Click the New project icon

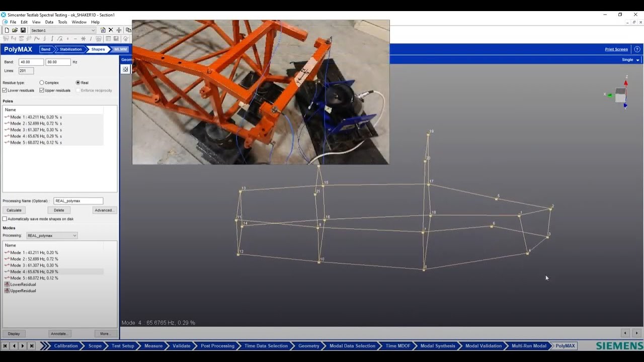click(7, 30)
